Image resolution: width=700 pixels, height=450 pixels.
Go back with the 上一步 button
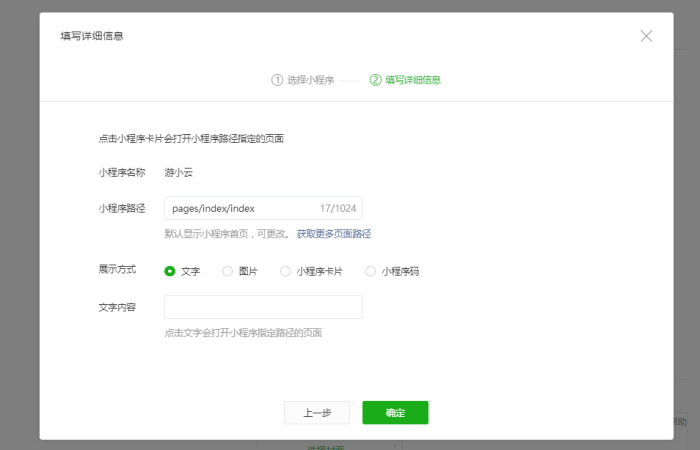click(x=317, y=412)
